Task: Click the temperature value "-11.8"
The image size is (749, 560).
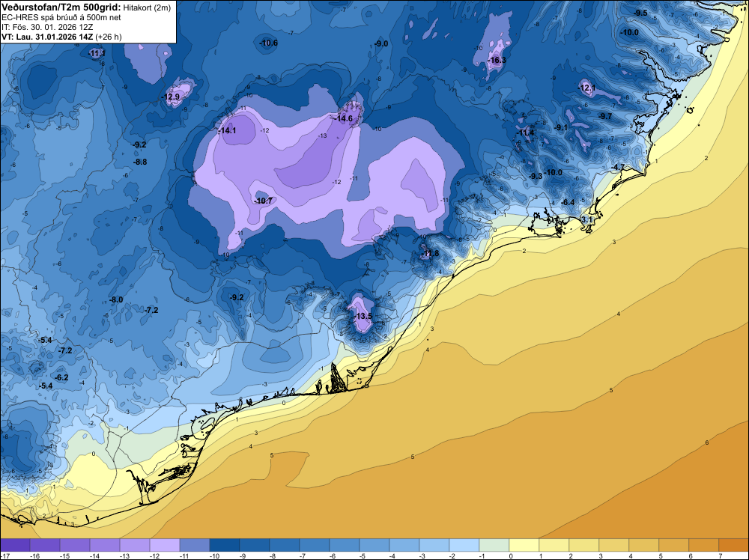Action: (429, 254)
